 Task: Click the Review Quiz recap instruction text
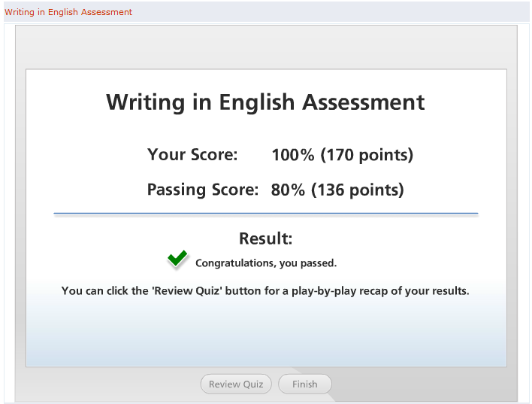tap(265, 291)
